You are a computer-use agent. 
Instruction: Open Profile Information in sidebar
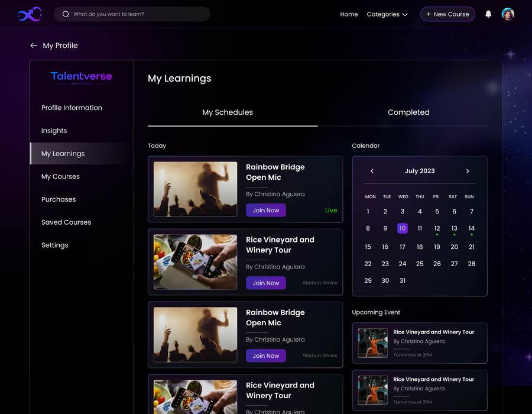click(72, 108)
